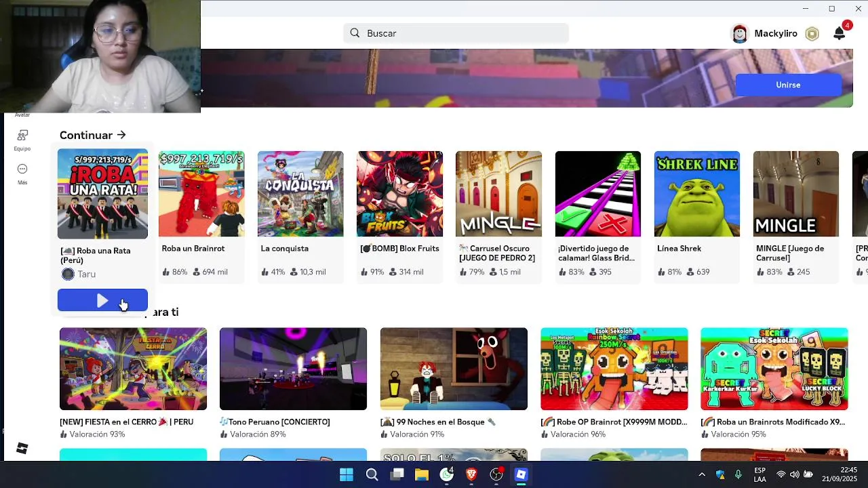
Task: Open OBS Studio from the taskbar
Action: click(x=496, y=474)
